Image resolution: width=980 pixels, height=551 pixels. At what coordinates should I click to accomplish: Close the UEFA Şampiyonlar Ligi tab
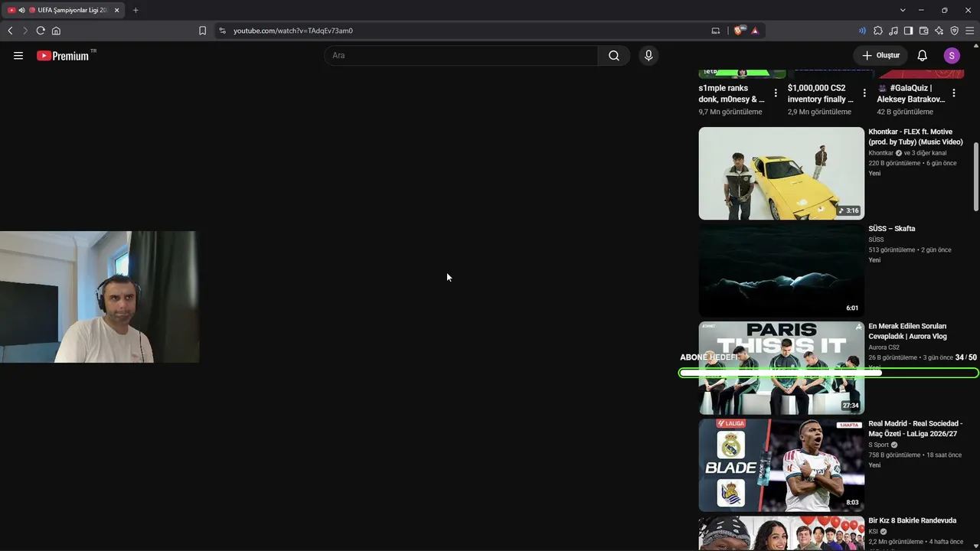[116, 10]
